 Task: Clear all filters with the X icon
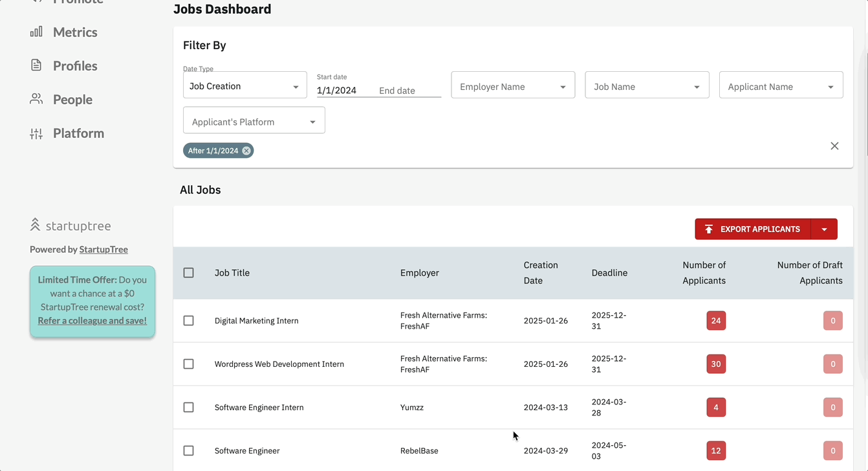(x=834, y=146)
